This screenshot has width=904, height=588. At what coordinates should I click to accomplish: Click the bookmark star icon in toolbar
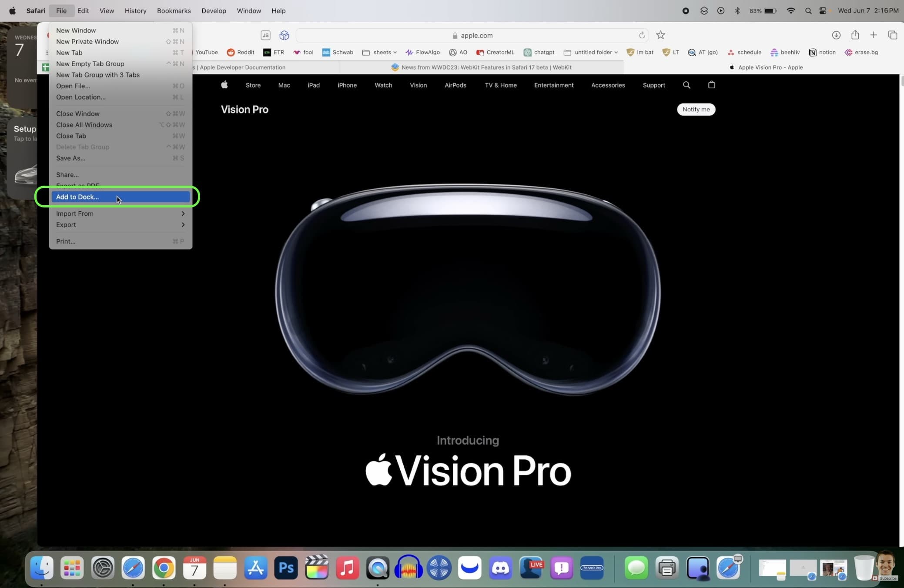click(660, 35)
